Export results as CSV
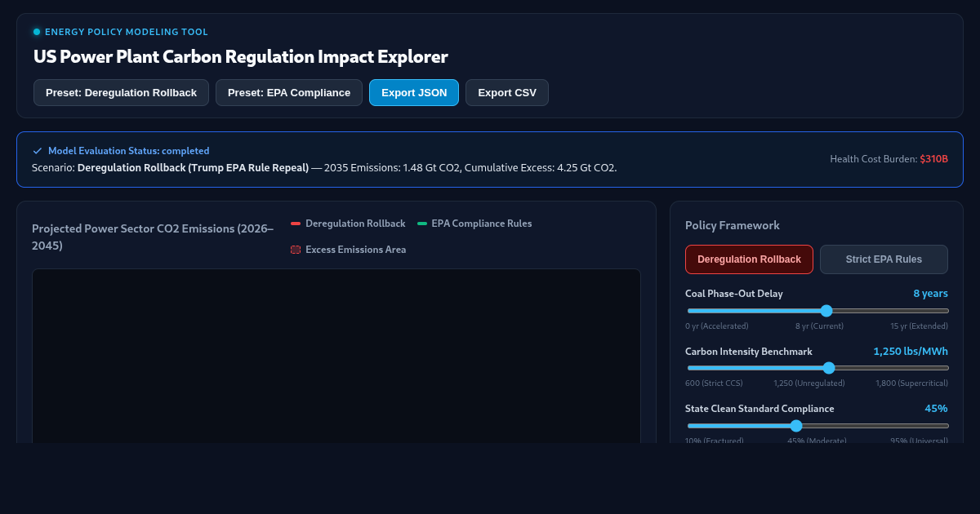Viewport: 980px width, 514px height. pos(507,93)
